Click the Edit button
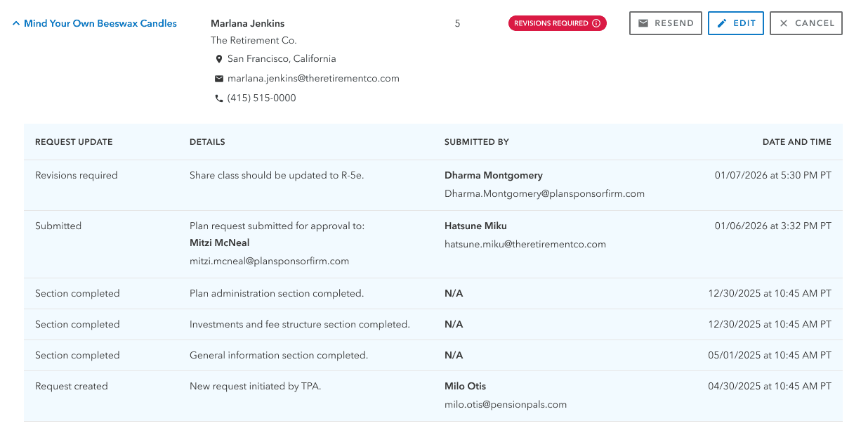868x433 pixels. (736, 23)
